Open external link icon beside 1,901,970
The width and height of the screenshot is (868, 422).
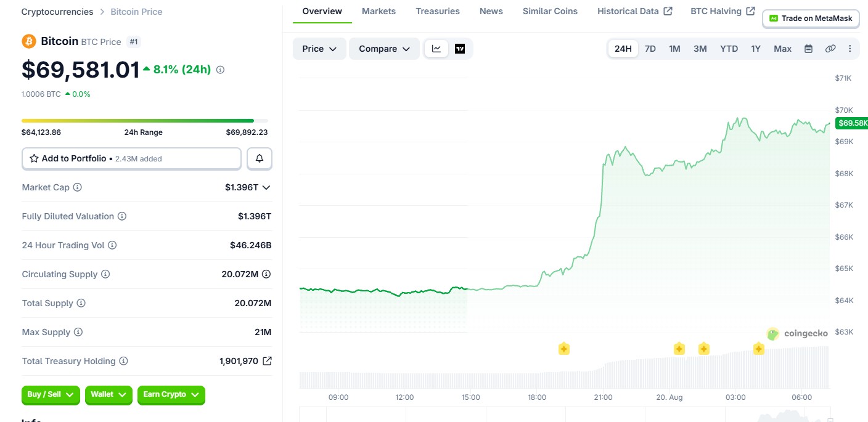coord(267,361)
